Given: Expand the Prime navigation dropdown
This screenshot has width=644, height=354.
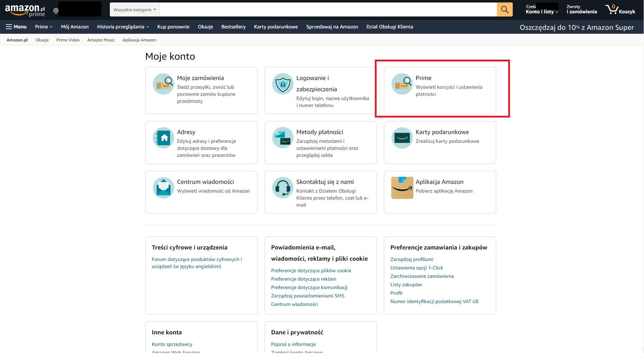Looking at the screenshot, I should [x=44, y=27].
